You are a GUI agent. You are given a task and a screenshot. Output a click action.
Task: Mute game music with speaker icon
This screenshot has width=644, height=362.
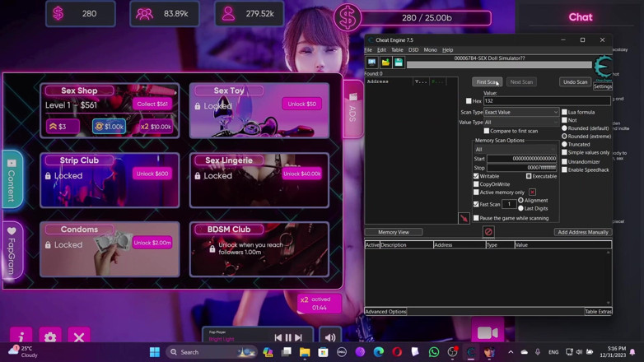(330, 337)
